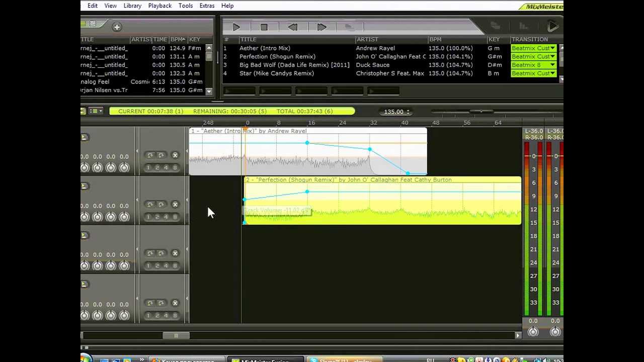Click the X button on track 4 controls
Image resolution: width=644 pixels, height=362 pixels.
click(175, 303)
